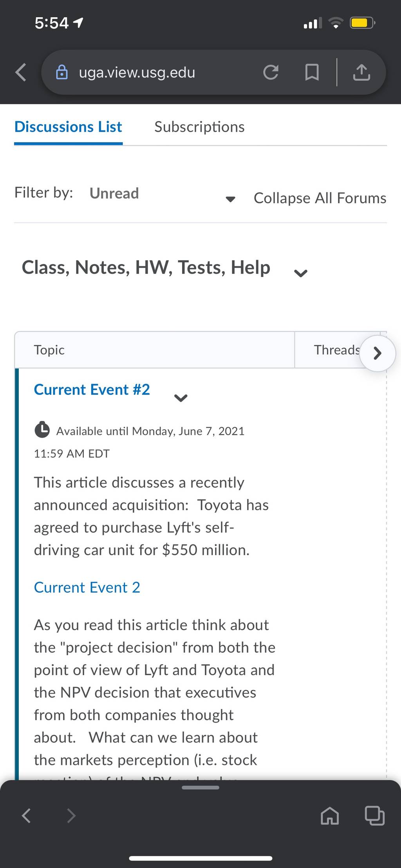Open the share sheet icon
401x868 pixels.
(x=361, y=72)
